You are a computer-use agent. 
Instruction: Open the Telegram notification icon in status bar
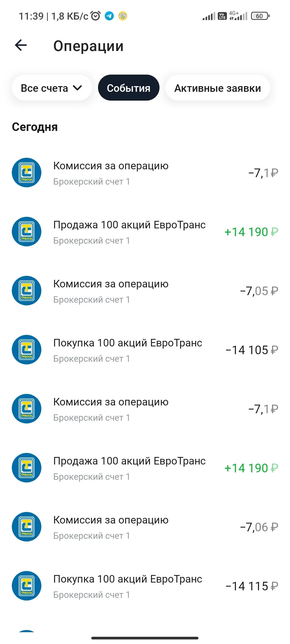coord(109,16)
